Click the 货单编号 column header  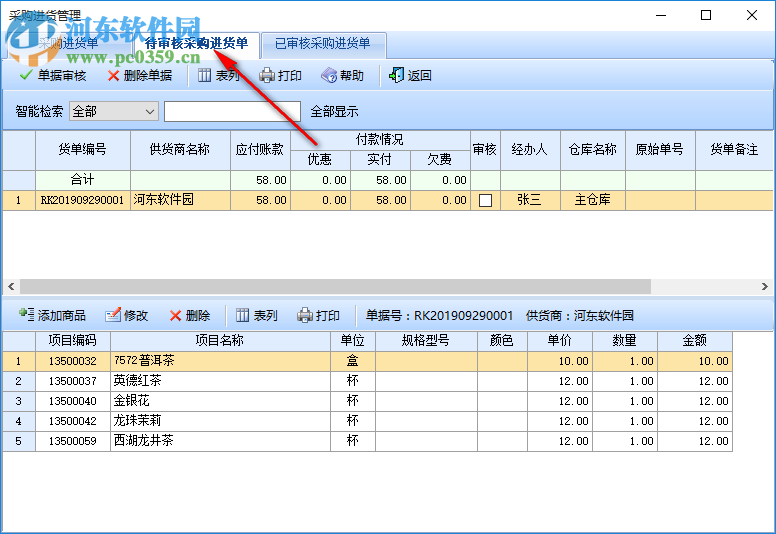click(83, 150)
